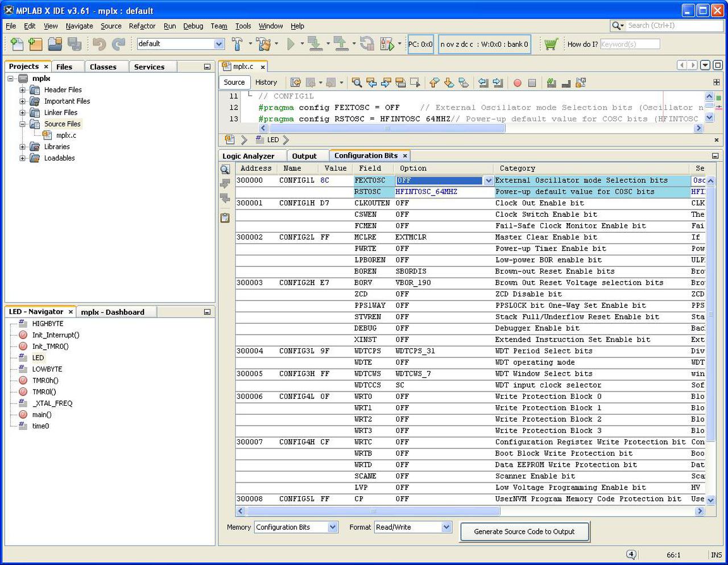Click the Build Project hammer icon
Viewport: 728px width, 565px height.
coord(237,44)
